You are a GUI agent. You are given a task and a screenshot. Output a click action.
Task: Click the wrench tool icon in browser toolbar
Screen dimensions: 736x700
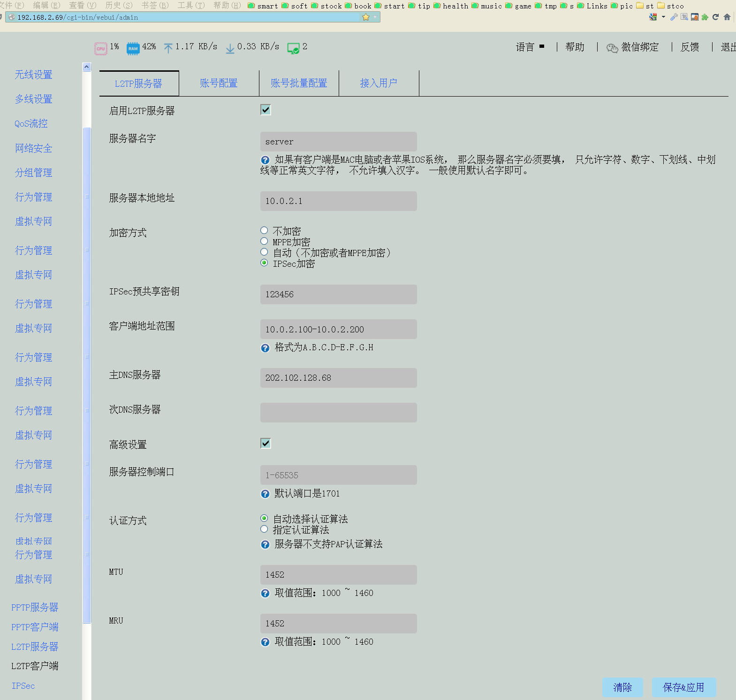[674, 17]
